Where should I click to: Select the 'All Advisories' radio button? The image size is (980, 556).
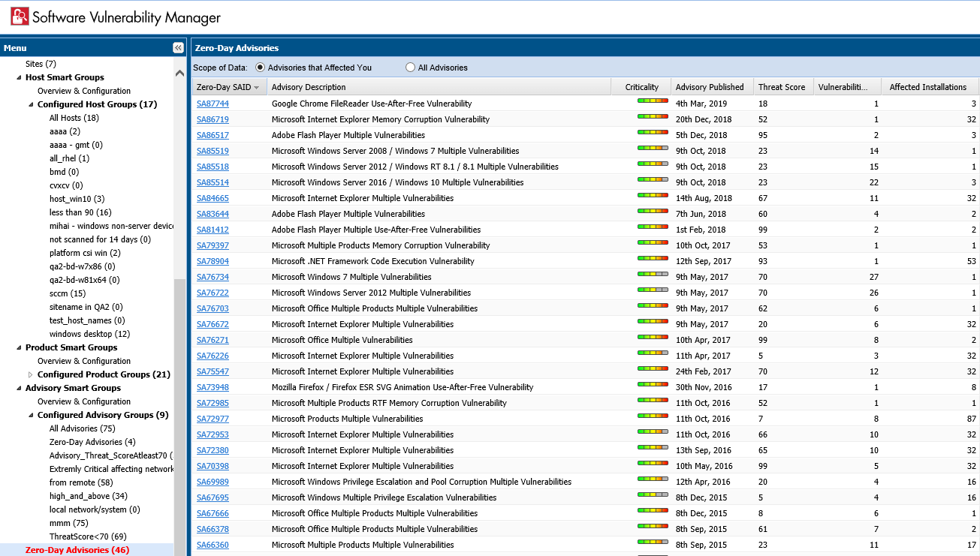pos(410,68)
